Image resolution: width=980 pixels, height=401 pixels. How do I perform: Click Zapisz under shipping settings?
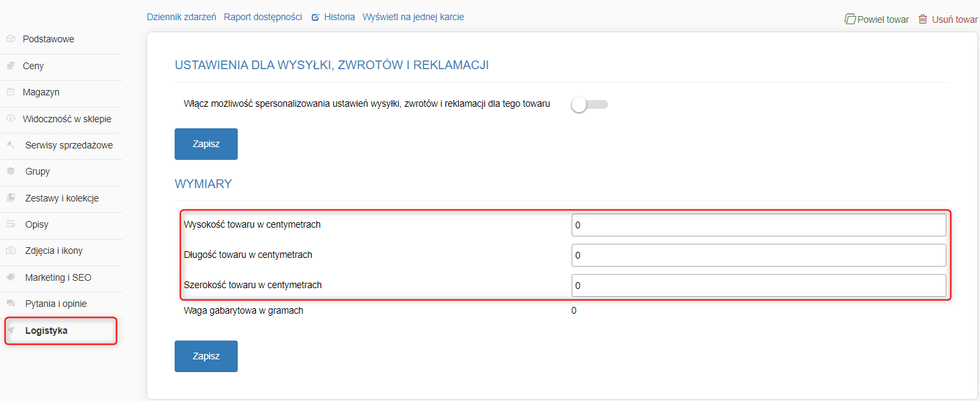206,144
